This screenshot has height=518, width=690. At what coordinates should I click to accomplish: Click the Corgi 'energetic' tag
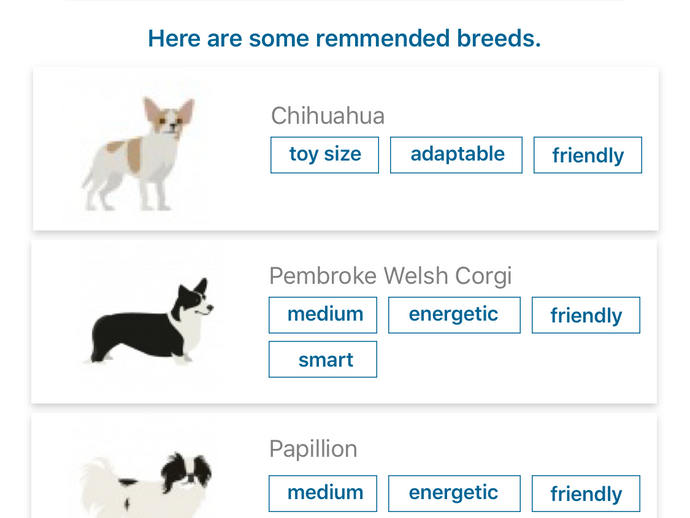(x=454, y=315)
